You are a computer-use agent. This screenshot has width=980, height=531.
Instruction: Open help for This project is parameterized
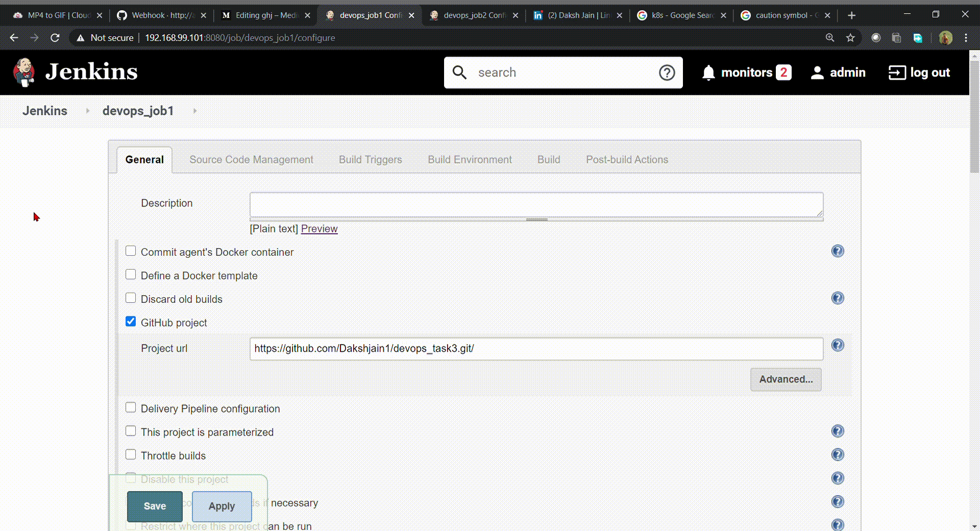pyautogui.click(x=838, y=431)
